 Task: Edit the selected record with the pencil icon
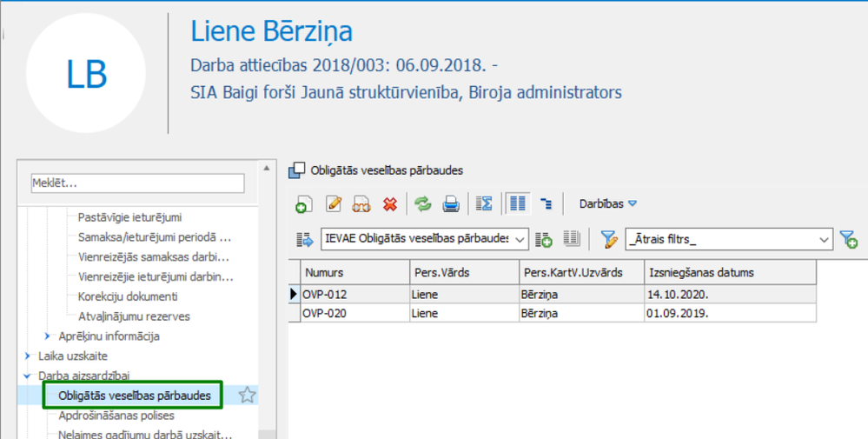pyautogui.click(x=334, y=204)
